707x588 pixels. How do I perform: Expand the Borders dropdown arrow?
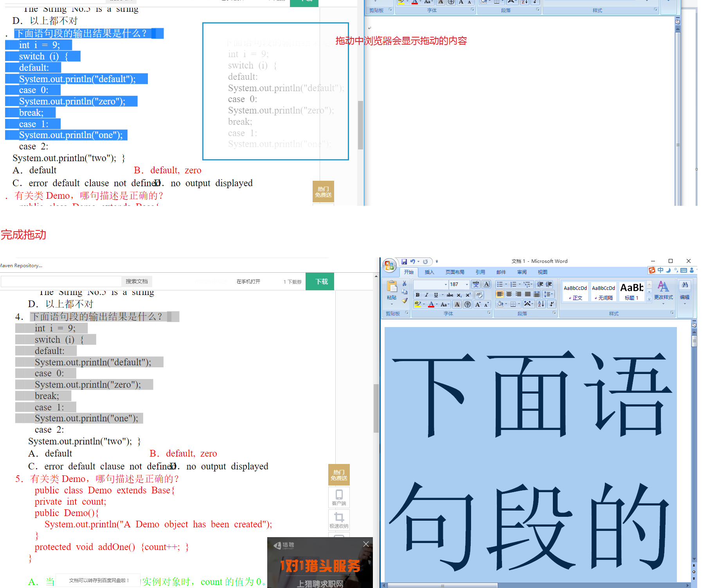519,304
